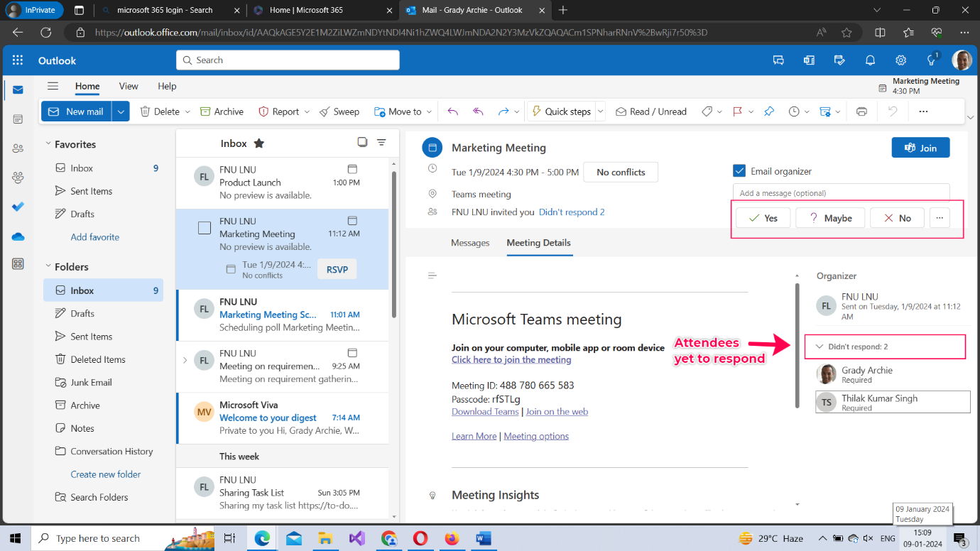Toggle the navigation pane hamburger icon
This screenshot has width=980, height=551.
(53, 86)
